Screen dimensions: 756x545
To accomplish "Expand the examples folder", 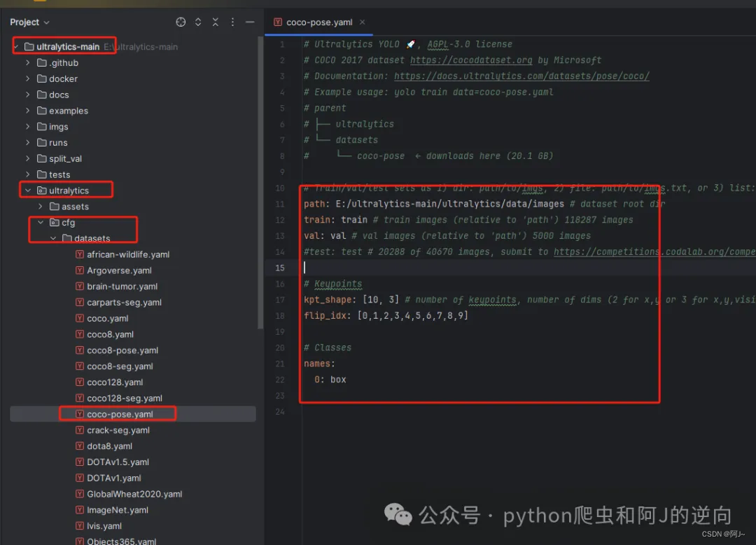I will (x=27, y=111).
